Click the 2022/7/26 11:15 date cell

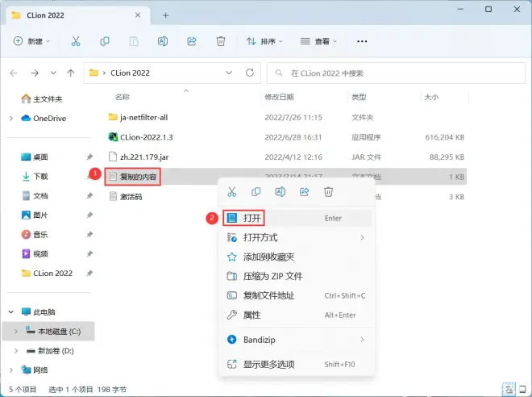point(293,118)
